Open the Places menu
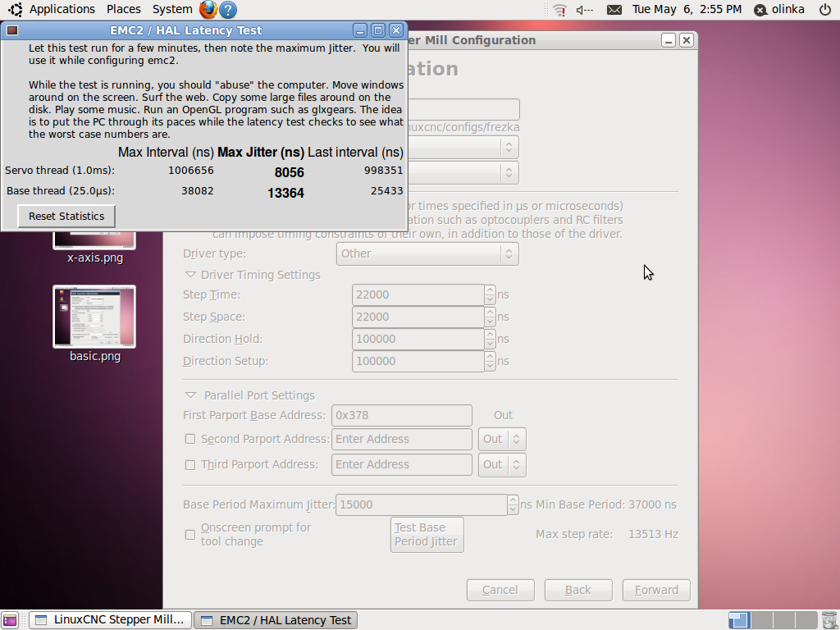 (123, 10)
